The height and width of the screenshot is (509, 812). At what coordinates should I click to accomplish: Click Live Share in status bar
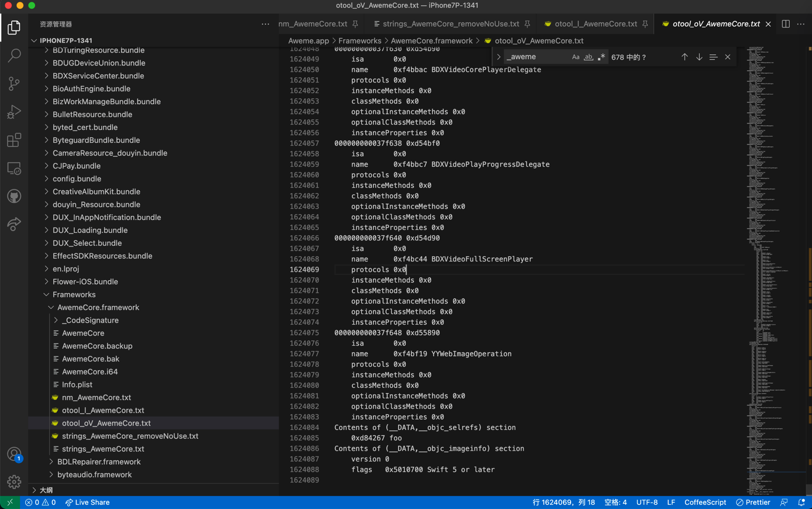pos(87,503)
